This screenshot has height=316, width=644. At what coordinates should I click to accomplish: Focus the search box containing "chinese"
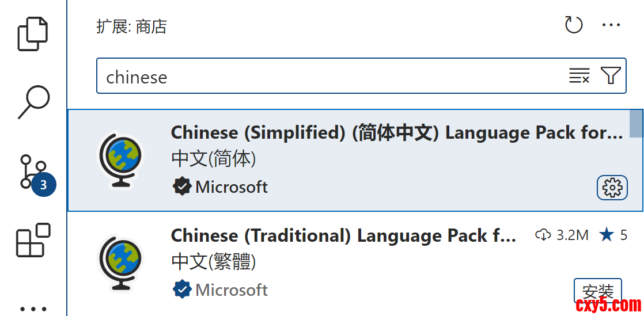[328, 76]
